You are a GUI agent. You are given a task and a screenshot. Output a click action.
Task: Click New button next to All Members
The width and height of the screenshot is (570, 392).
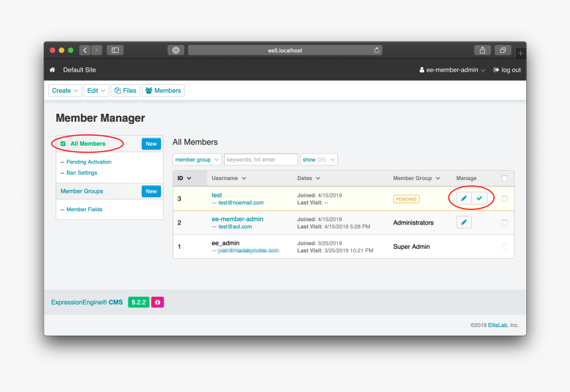click(151, 144)
